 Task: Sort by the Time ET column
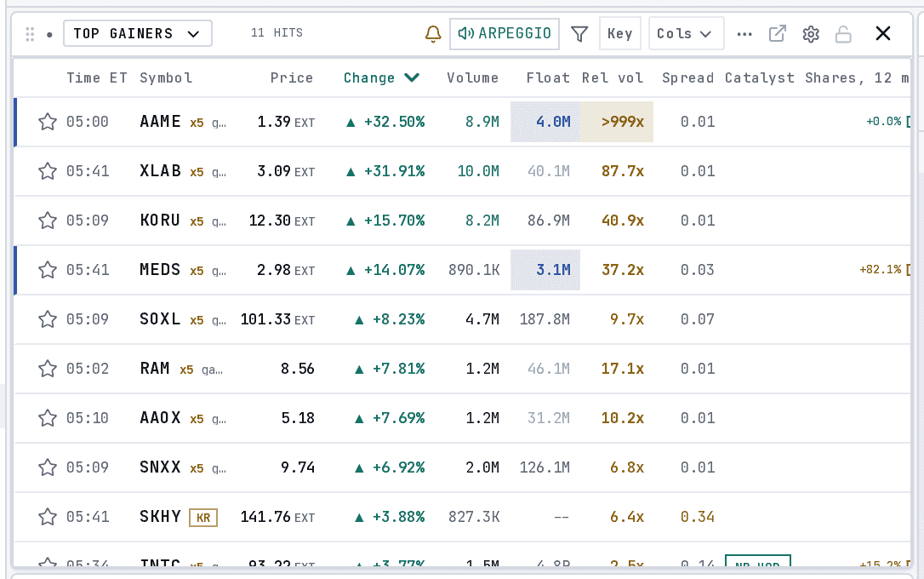coord(97,77)
